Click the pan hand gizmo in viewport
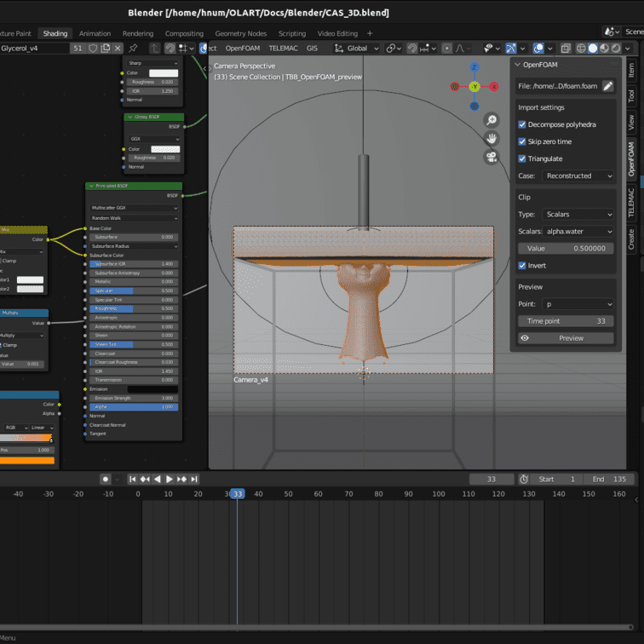The image size is (644, 644). point(492,138)
